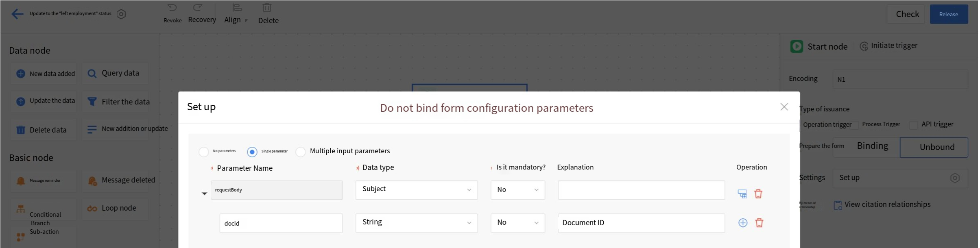Click the Document ID explanation field
Screen dimensions: 980x248
(x=641, y=223)
